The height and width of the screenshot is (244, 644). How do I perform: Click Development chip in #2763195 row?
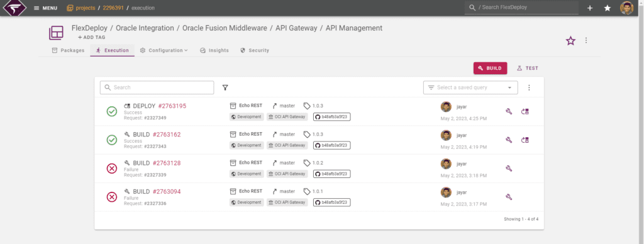point(247,117)
